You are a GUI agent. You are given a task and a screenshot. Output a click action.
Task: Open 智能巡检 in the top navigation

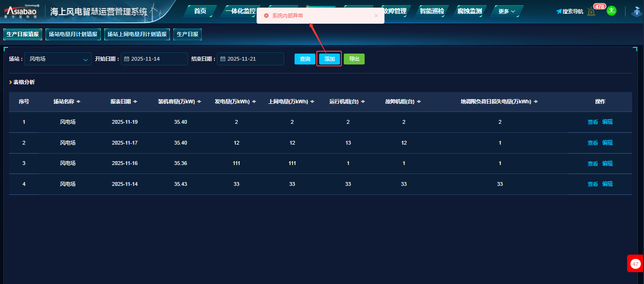coord(431,11)
